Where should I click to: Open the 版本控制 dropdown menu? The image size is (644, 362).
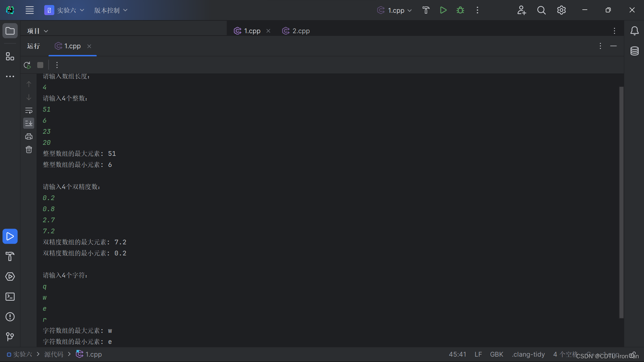[111, 10]
